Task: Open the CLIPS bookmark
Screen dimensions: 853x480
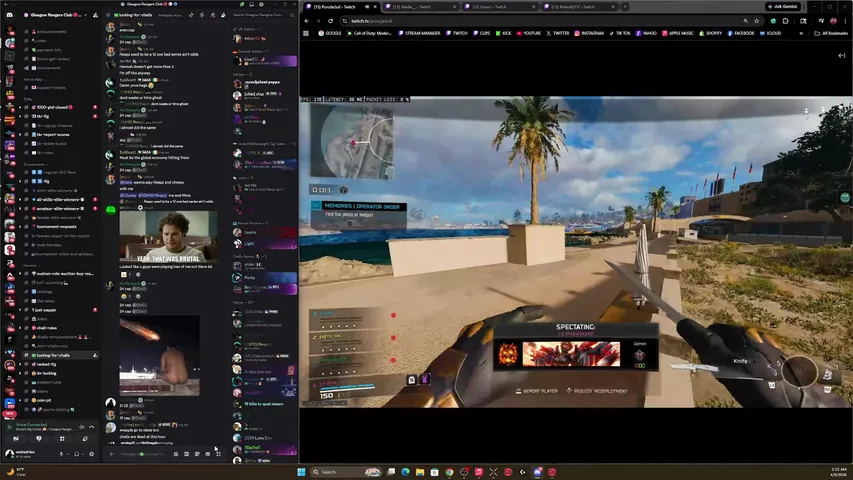Action: (481, 33)
